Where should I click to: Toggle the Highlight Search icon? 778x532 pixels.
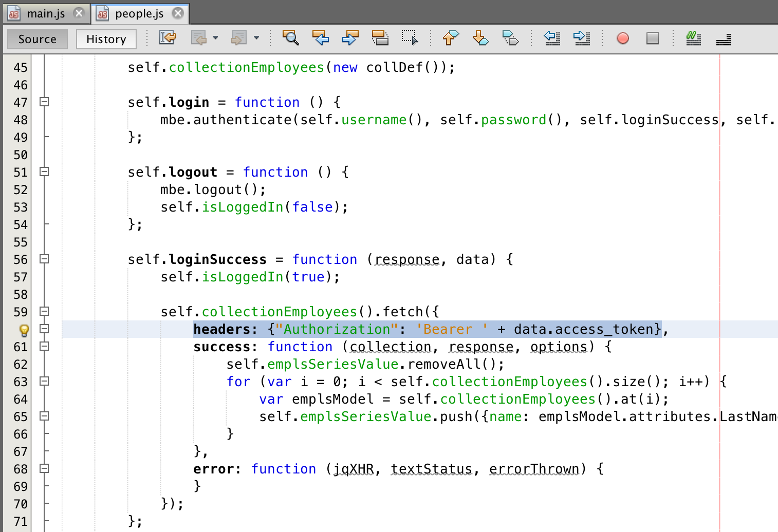(381, 37)
